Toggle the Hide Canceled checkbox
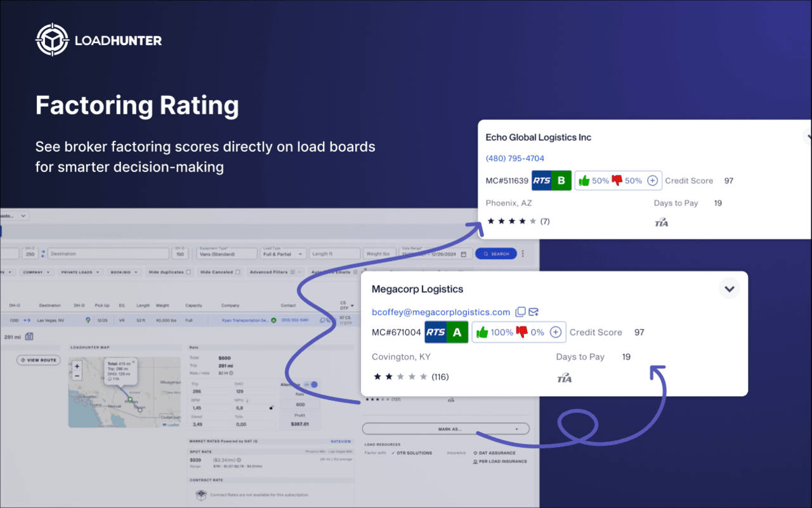The width and height of the screenshot is (812, 508). [x=238, y=272]
